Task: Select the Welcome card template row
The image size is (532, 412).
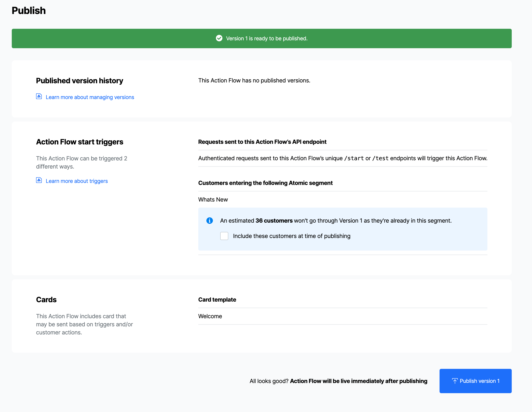Action: [x=343, y=316]
